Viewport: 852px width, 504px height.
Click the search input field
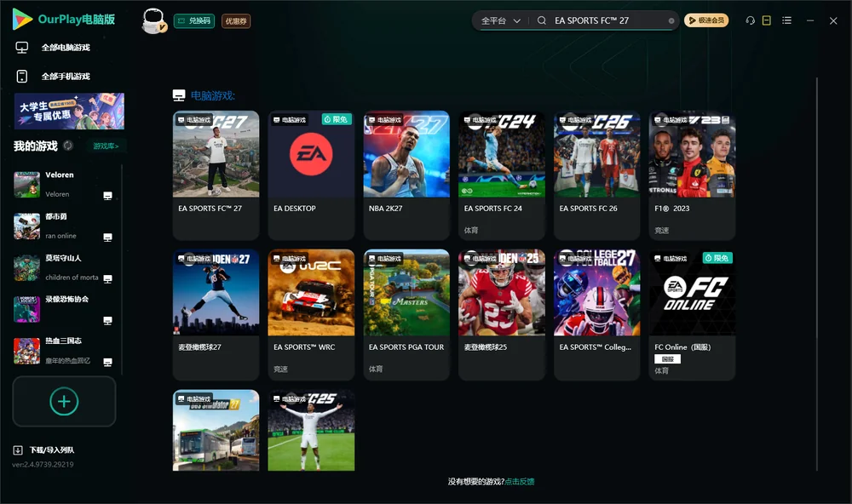click(609, 20)
